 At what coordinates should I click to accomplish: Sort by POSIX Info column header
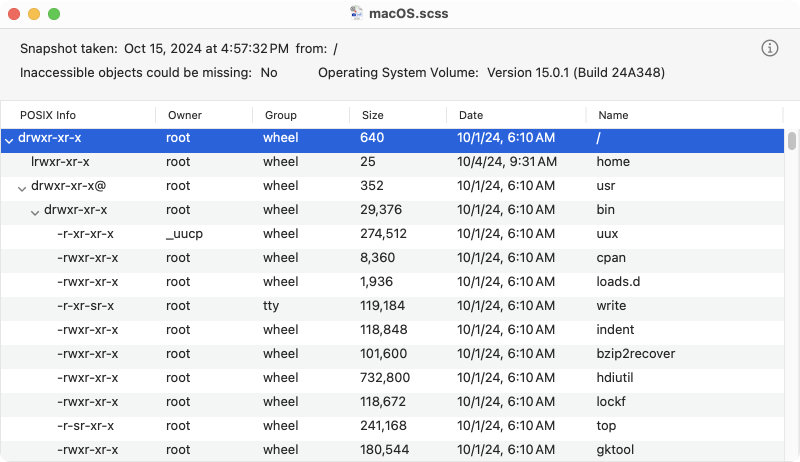(x=48, y=115)
